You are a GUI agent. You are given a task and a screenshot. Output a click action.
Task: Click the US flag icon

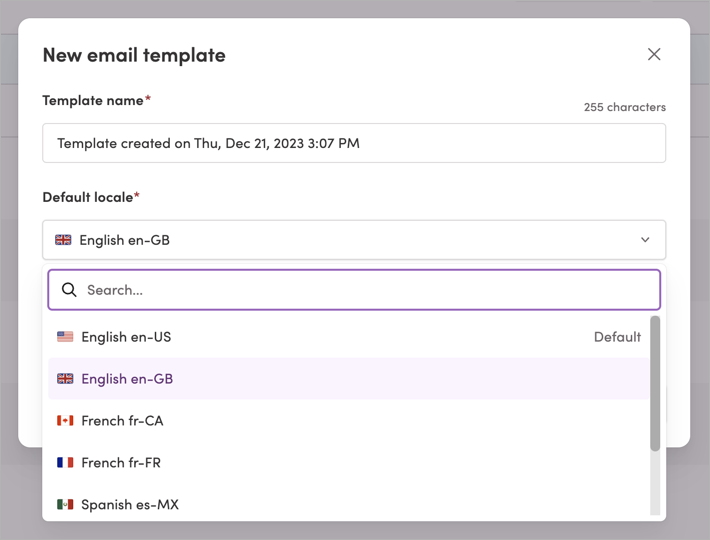coord(65,337)
